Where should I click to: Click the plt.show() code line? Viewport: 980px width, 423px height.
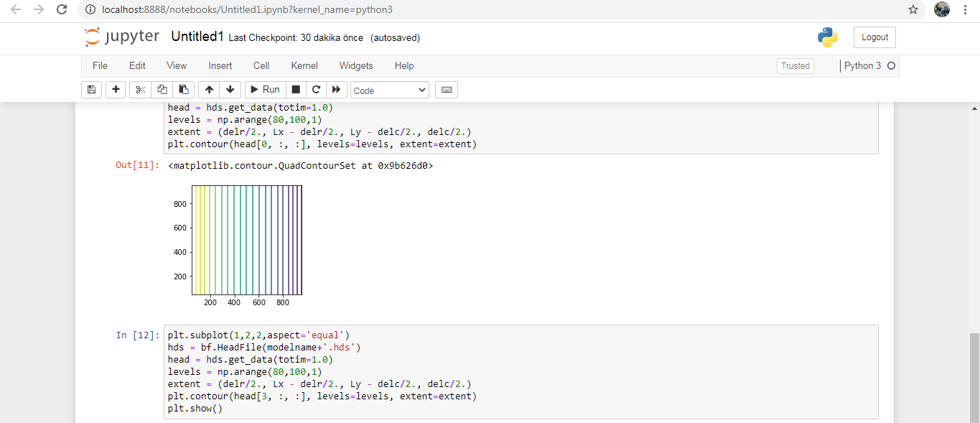click(x=195, y=408)
